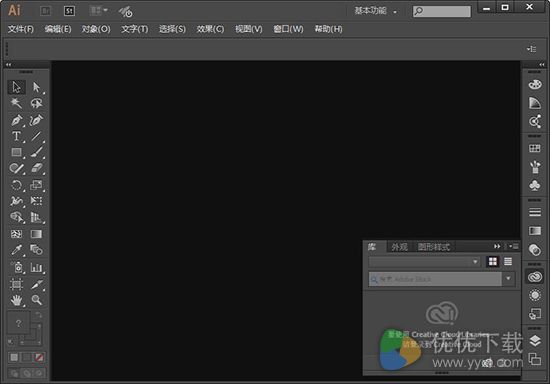550x384 pixels.
Task: Set fill mode to solid Color
Action: tap(14, 358)
